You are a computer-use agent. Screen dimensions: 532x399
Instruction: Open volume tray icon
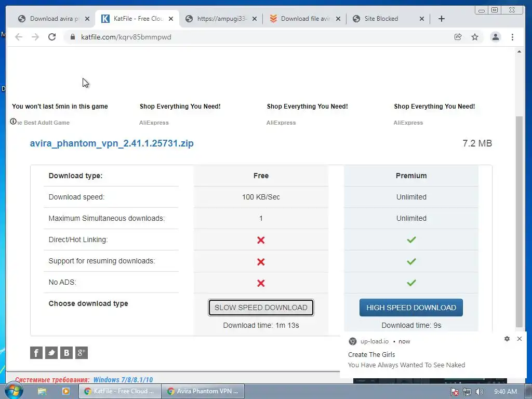(x=479, y=392)
